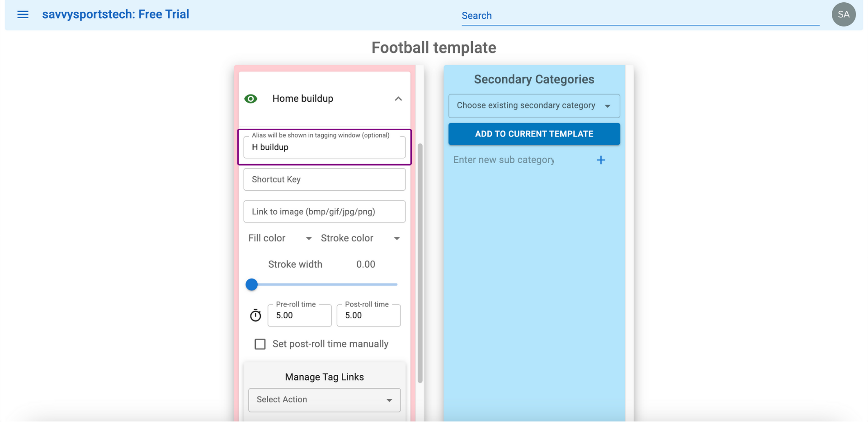Click the Pre-roll time field
The image size is (868, 425).
pyautogui.click(x=300, y=315)
